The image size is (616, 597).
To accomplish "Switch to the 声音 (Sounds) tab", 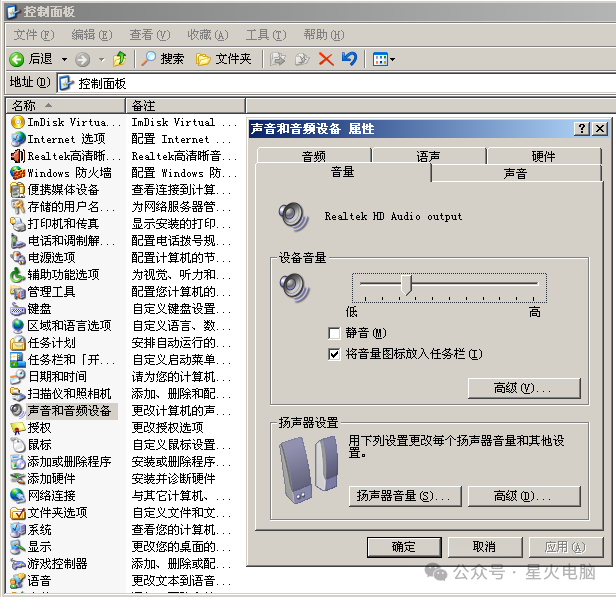I will (x=515, y=173).
